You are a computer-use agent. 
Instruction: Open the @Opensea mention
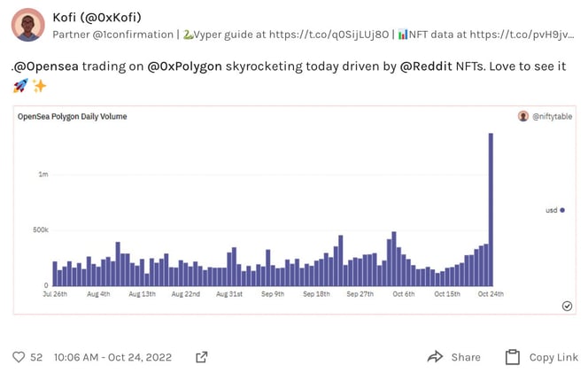(x=46, y=66)
